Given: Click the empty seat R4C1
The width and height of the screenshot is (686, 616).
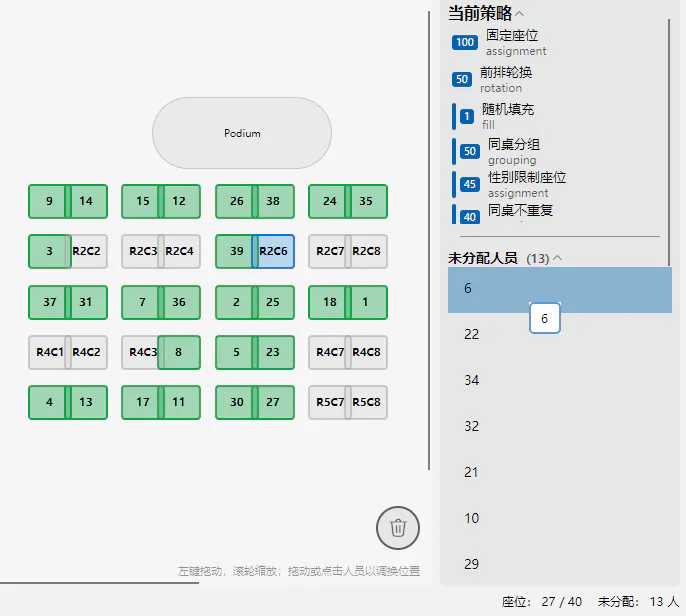Looking at the screenshot, I should point(49,352).
